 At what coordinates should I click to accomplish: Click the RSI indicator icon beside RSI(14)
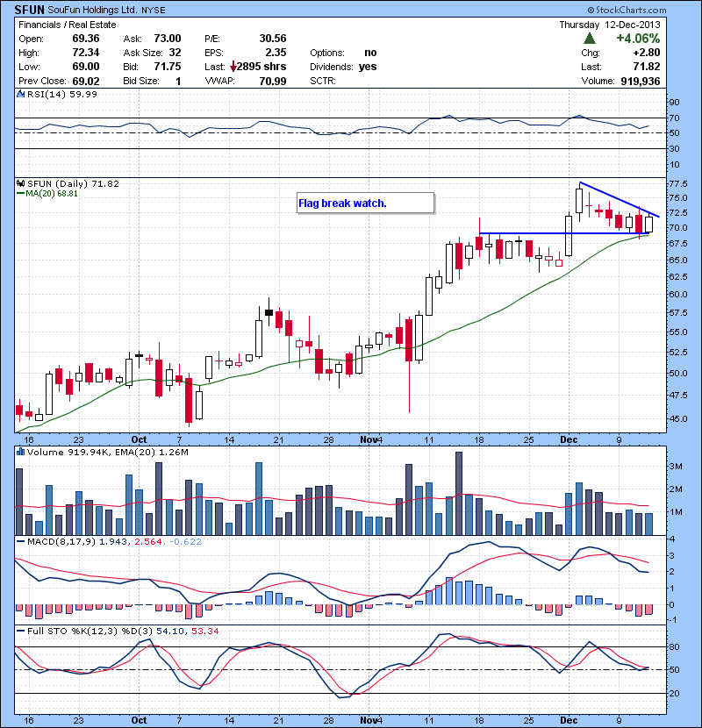(x=20, y=94)
